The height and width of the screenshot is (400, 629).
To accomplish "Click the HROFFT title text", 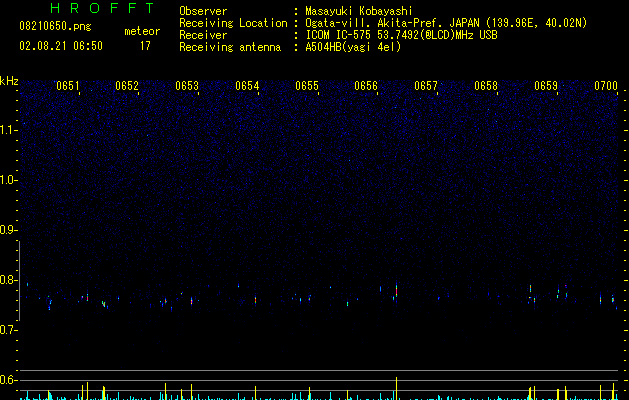I will coord(102,8).
